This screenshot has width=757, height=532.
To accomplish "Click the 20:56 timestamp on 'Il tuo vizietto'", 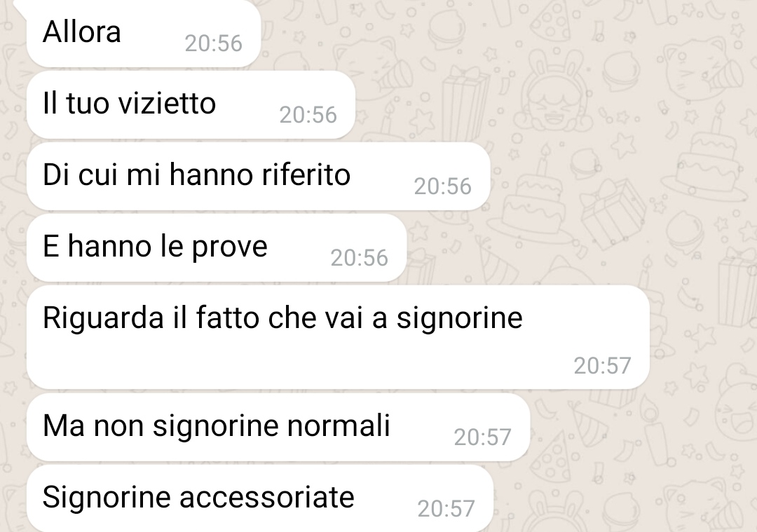I will pos(308,115).
